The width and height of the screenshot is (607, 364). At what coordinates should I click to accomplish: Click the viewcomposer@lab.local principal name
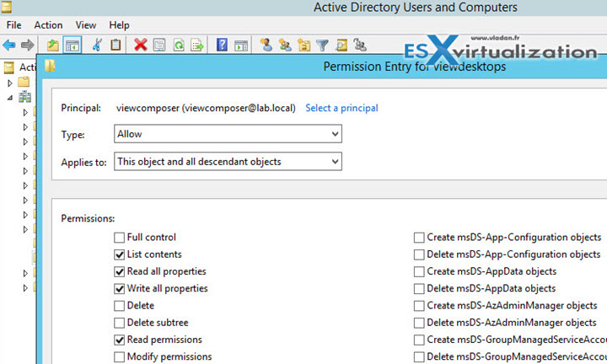[206, 108]
